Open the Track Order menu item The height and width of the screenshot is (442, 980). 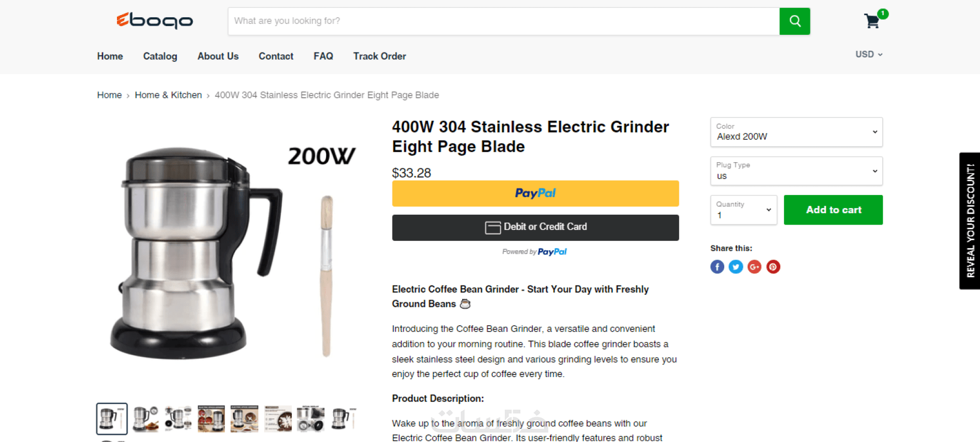click(380, 56)
